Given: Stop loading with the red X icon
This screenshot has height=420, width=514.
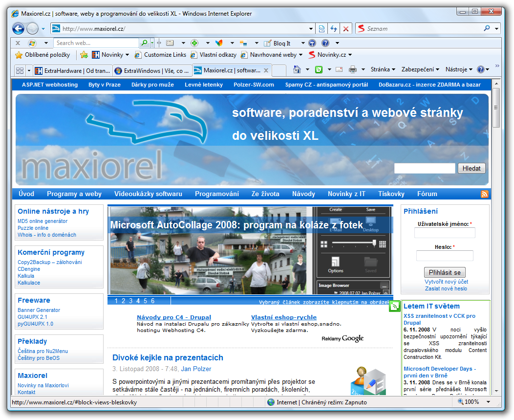Looking at the screenshot, I should (346, 29).
